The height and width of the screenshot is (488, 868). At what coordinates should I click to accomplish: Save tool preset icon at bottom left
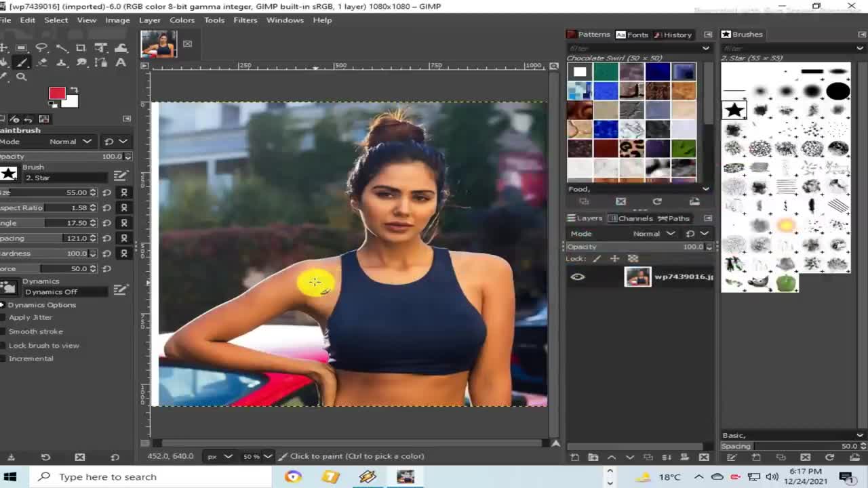pos(11,457)
